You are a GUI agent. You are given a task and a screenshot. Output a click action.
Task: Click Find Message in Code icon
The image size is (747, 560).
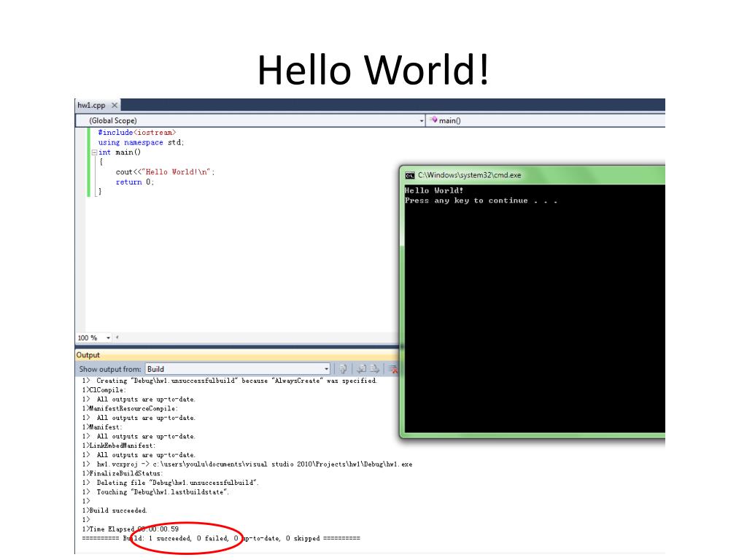343,369
